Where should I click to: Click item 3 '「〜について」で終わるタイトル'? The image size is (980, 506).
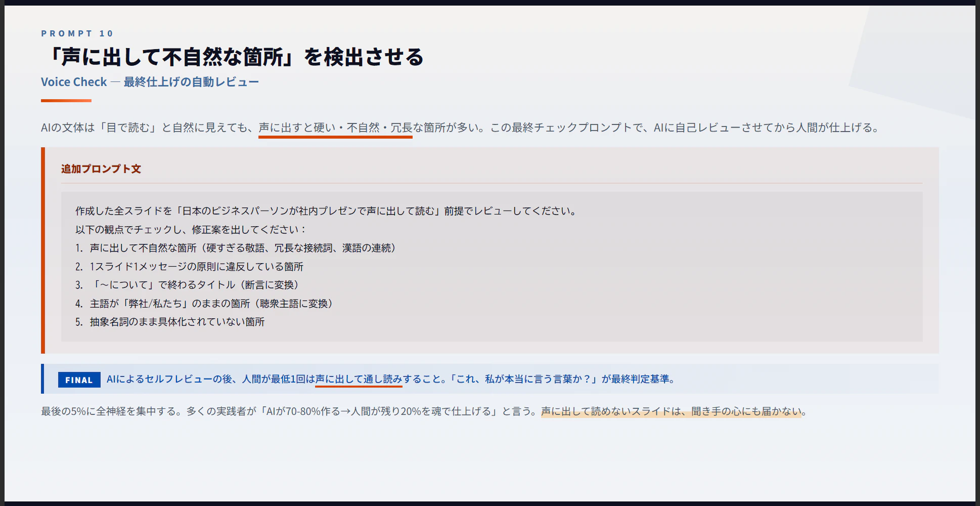pos(188,285)
